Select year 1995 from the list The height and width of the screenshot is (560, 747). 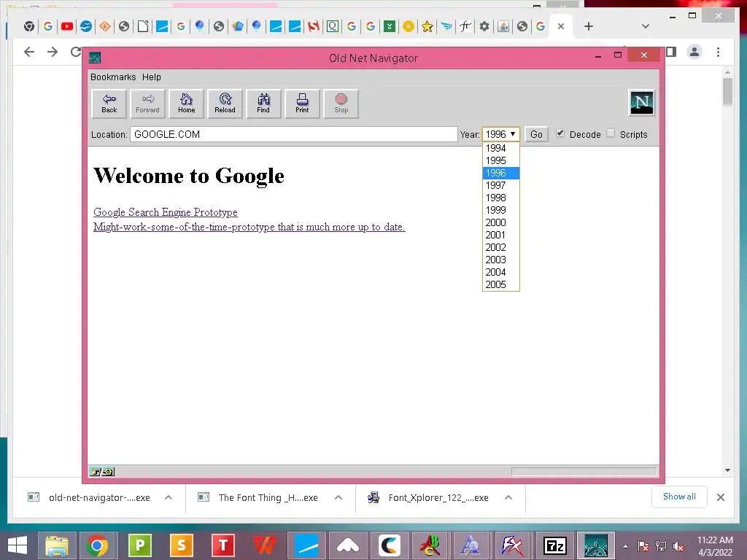point(500,160)
